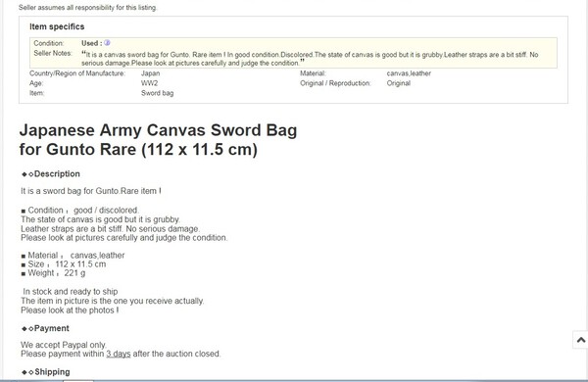This screenshot has height=382, width=588.
Task: Open the underlined '3 days' link
Action: 119,354
